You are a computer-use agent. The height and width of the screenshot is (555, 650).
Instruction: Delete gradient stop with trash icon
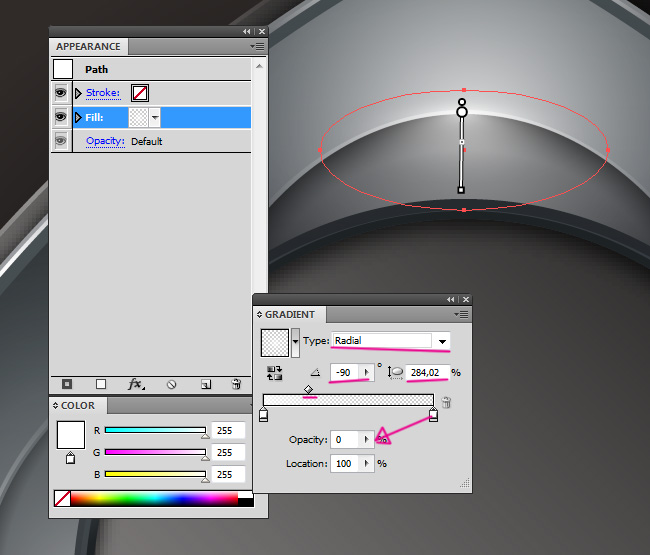446,402
